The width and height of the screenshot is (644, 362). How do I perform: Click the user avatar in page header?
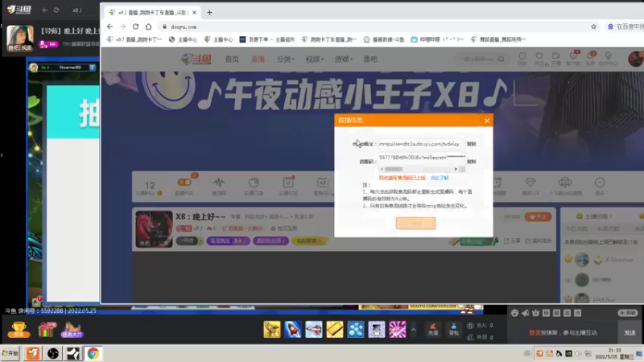point(636,59)
